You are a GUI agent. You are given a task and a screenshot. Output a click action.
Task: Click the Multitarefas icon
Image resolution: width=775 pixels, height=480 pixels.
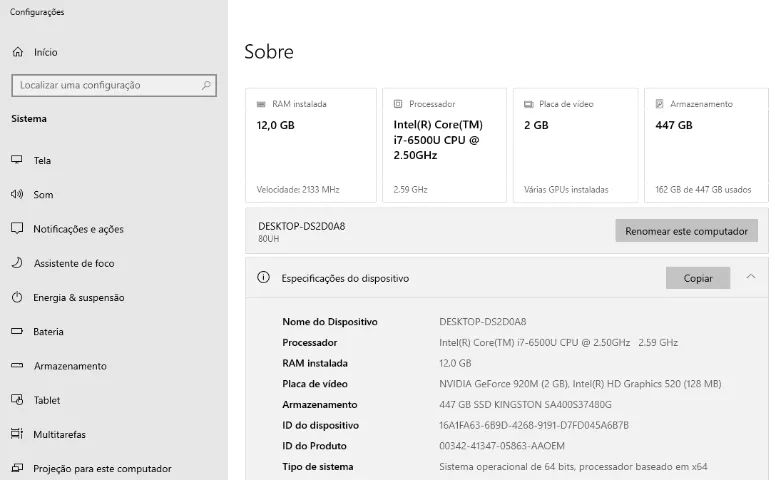coord(17,434)
